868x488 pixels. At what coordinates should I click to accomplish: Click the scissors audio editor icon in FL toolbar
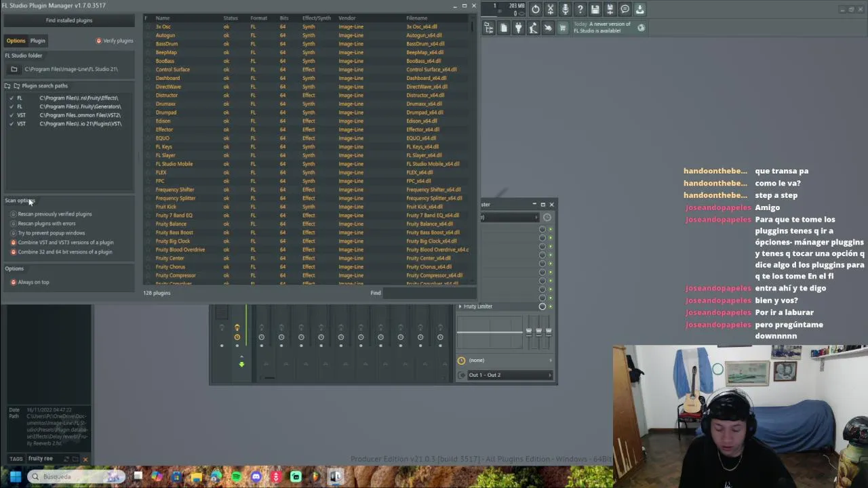[551, 9]
